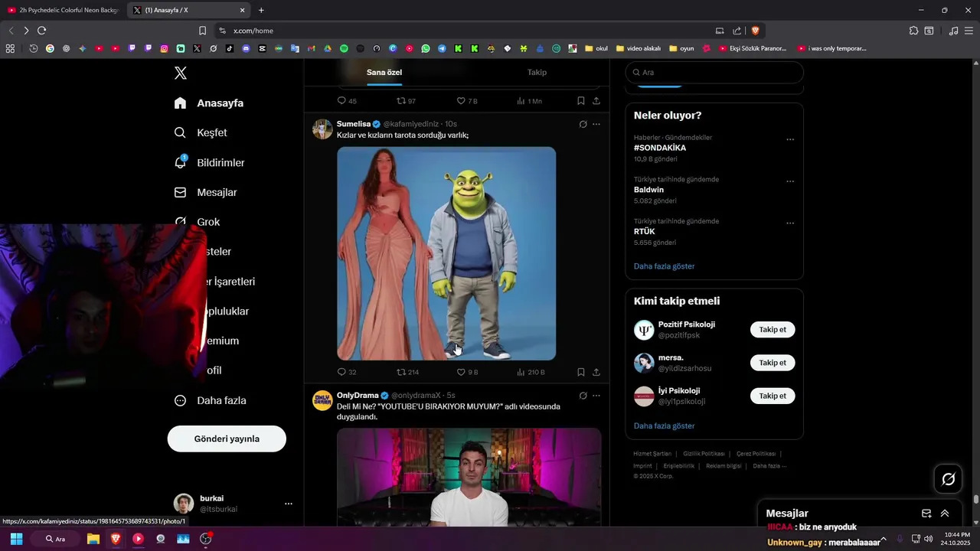This screenshot has height=551, width=980.
Task: Open Bildirimler notifications
Action: click(209, 162)
